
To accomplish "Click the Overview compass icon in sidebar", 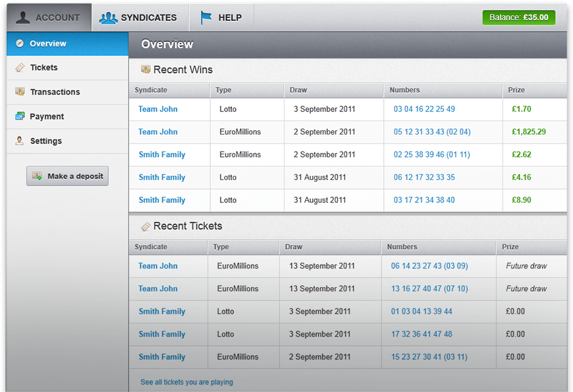I will pos(20,43).
